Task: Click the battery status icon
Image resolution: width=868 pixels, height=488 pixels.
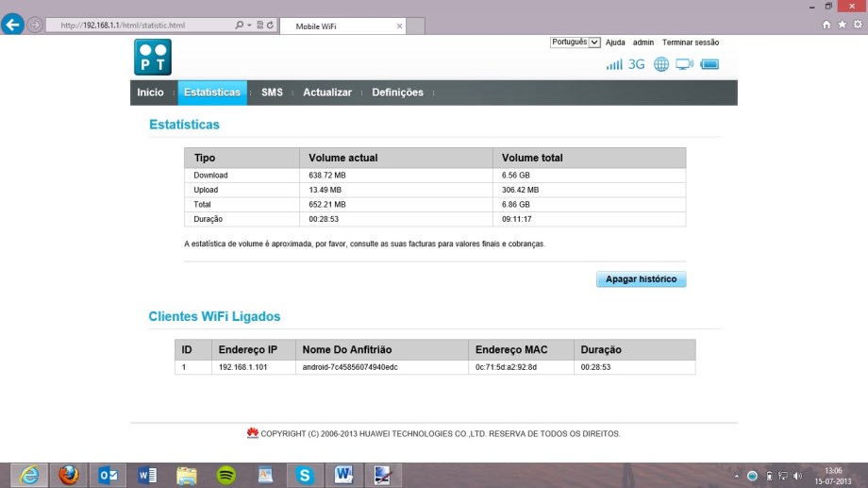Action: click(x=709, y=64)
